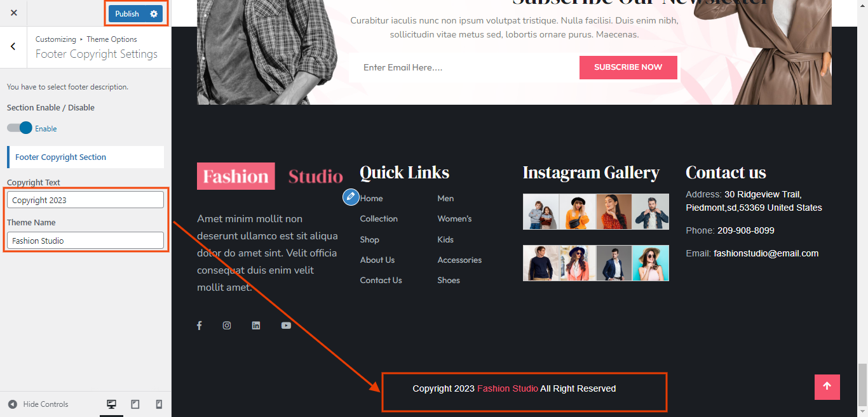The width and height of the screenshot is (868, 417).
Task: Open the Facebook social icon in footer
Action: click(x=199, y=326)
